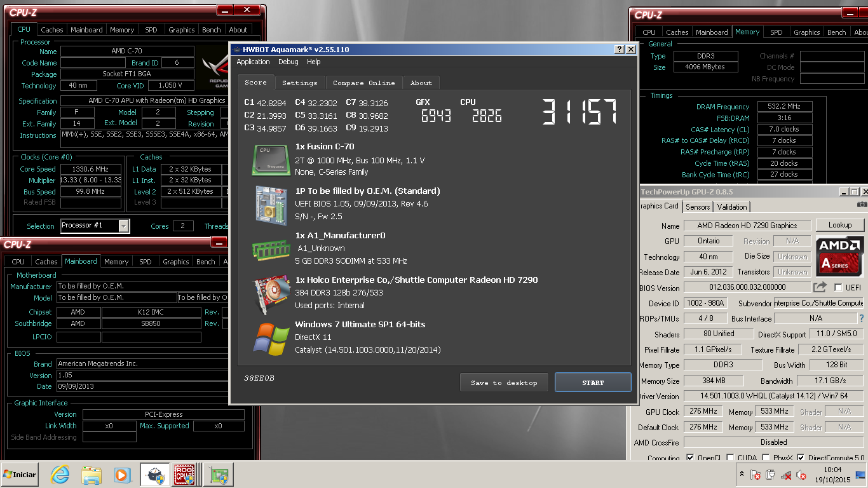Click the network connection tray icon

tap(786, 475)
